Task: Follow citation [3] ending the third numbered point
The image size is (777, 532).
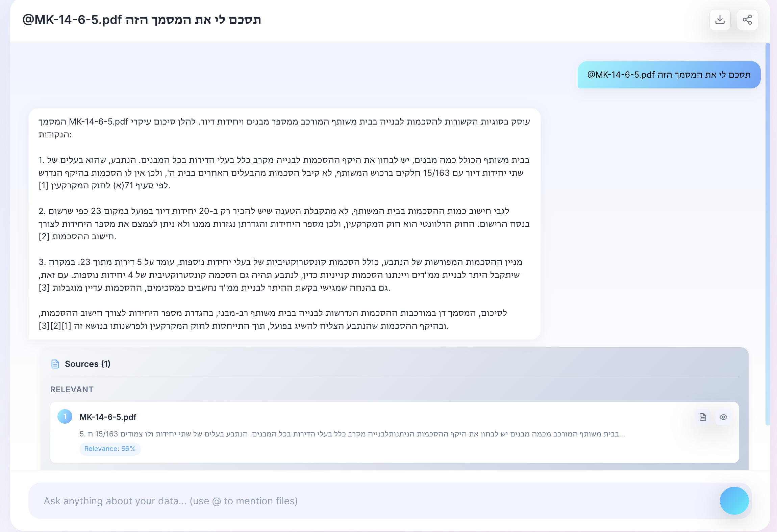Action: (44, 288)
